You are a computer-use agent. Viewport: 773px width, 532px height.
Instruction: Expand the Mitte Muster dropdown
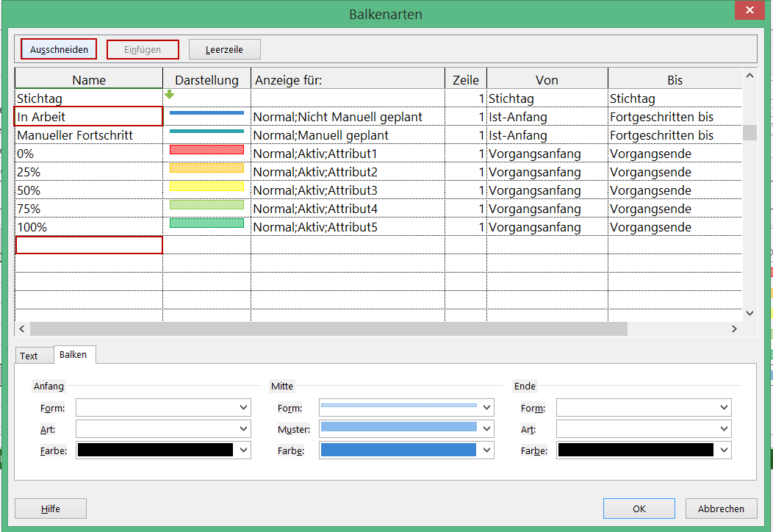(406, 428)
